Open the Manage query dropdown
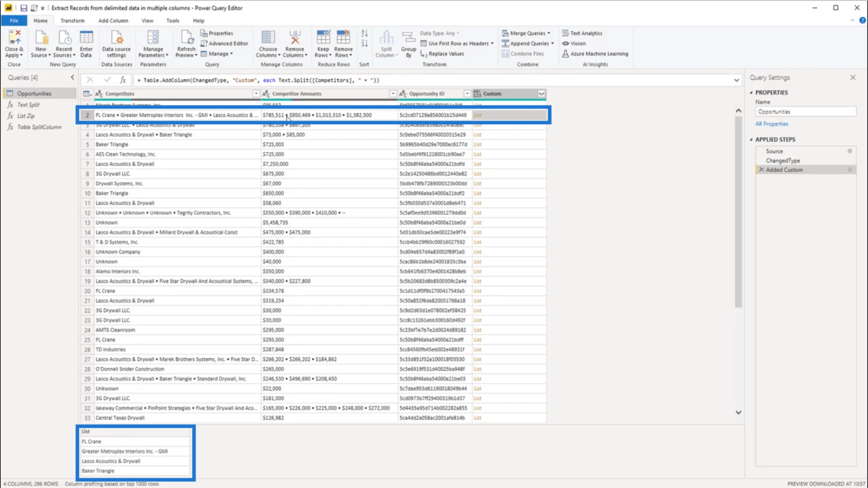Image resolution: width=868 pixels, height=488 pixels. tap(231, 54)
